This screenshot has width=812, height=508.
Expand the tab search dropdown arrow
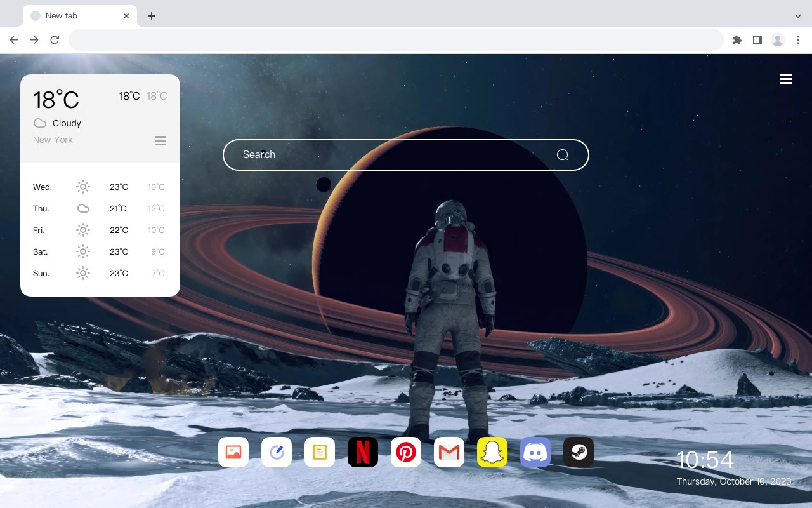(798, 16)
